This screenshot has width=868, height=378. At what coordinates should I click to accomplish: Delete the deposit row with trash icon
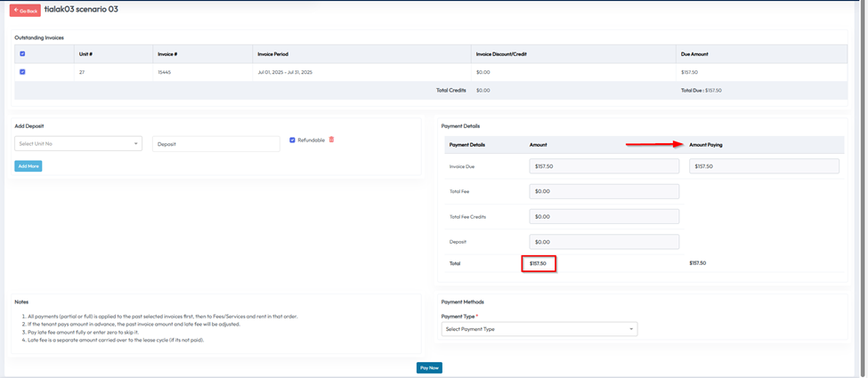332,140
